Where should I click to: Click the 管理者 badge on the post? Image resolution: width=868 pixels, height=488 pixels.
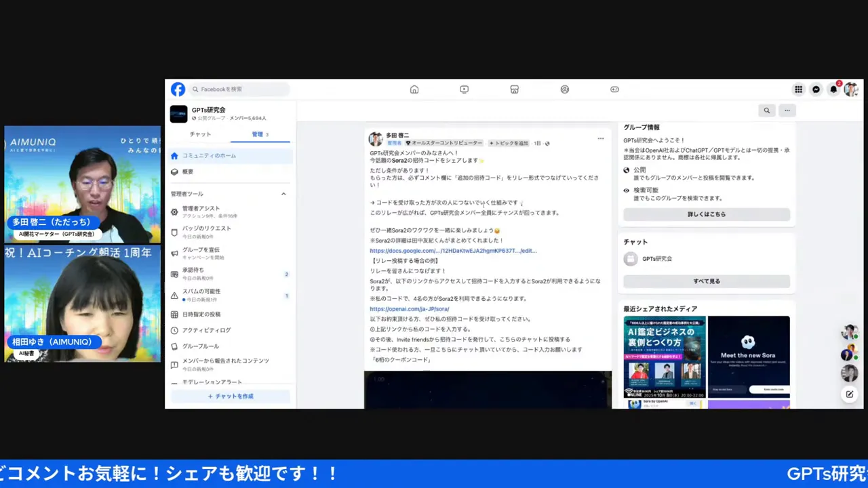394,144
